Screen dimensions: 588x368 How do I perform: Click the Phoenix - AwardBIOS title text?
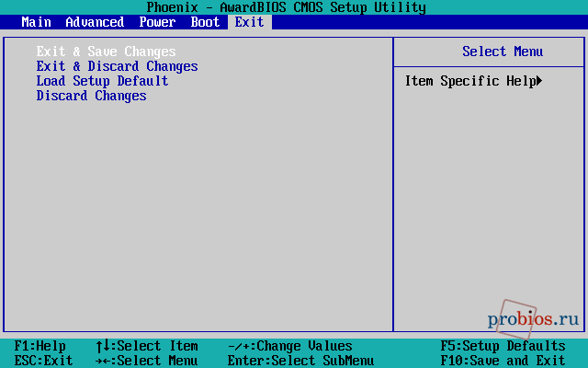286,7
